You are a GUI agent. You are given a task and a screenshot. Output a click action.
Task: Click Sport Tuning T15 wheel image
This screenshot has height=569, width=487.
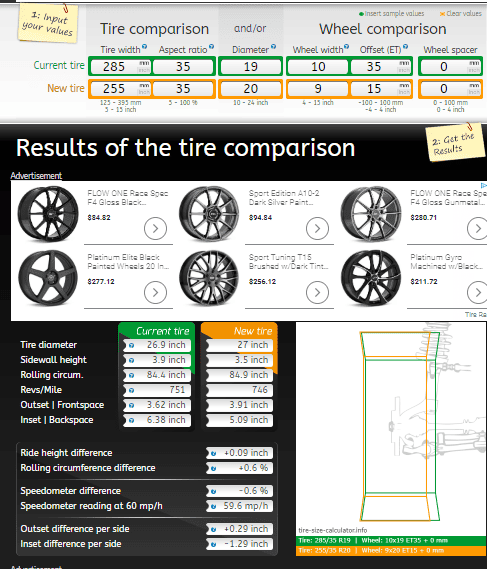pos(209,278)
